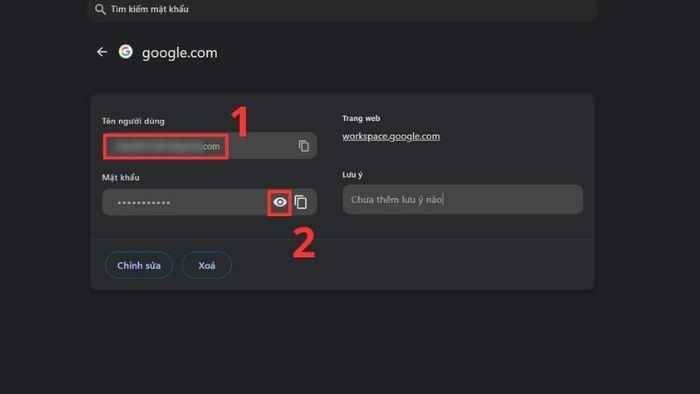Click the "Lưu ý" label
This screenshot has width=700, height=394.
tap(352, 175)
